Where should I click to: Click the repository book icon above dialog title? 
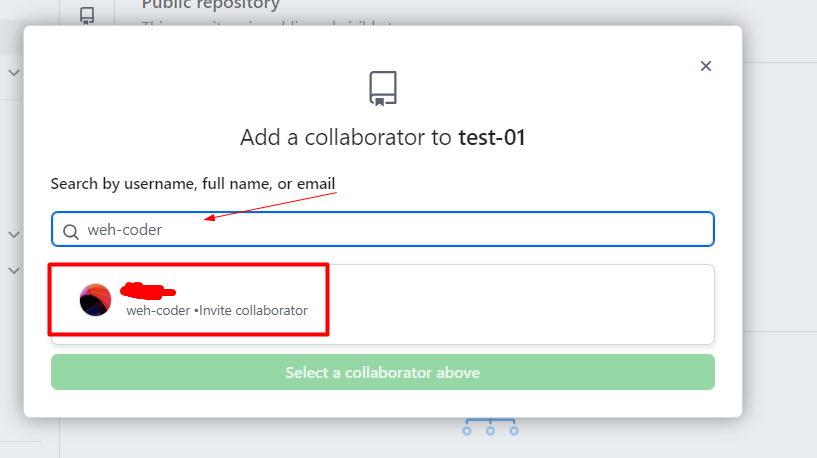pos(383,88)
